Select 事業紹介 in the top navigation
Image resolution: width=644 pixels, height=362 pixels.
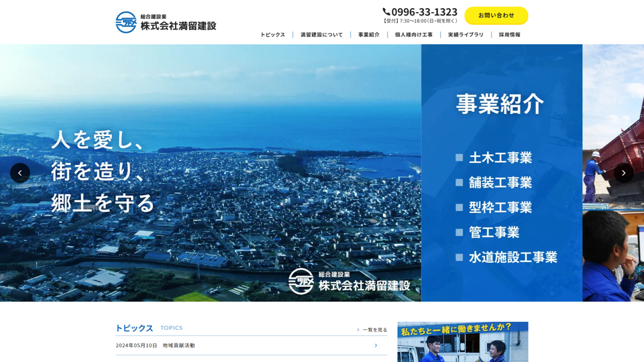pyautogui.click(x=368, y=35)
